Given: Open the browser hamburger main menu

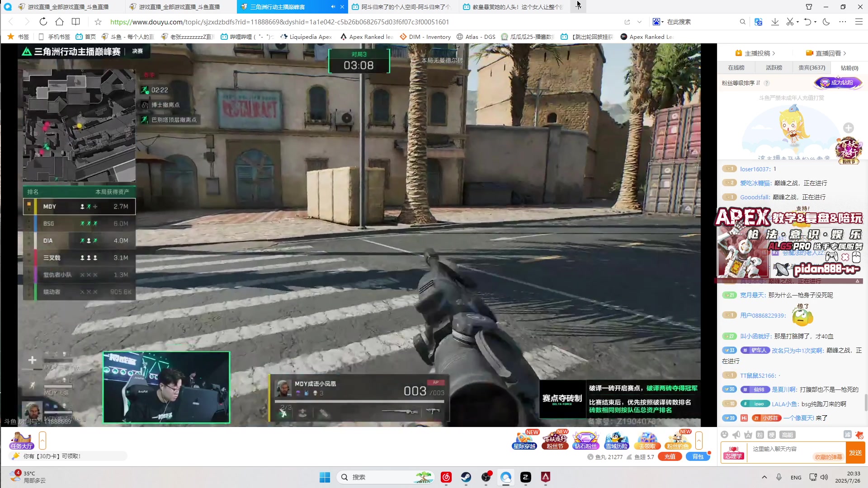Looking at the screenshot, I should [859, 22].
